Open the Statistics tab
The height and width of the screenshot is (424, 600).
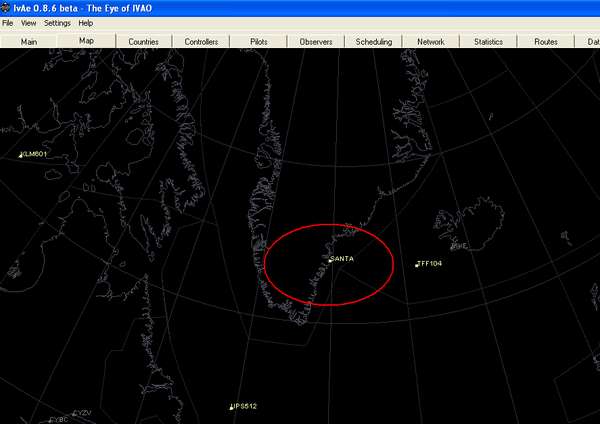488,42
